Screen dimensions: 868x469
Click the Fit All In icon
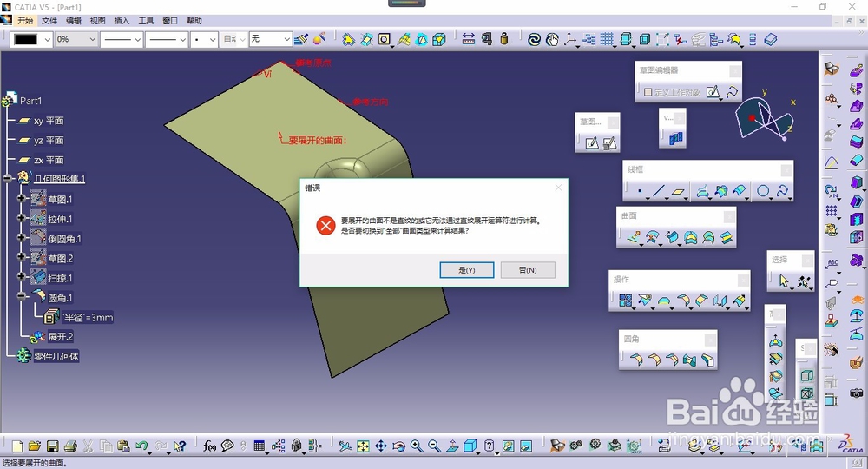(x=363, y=446)
